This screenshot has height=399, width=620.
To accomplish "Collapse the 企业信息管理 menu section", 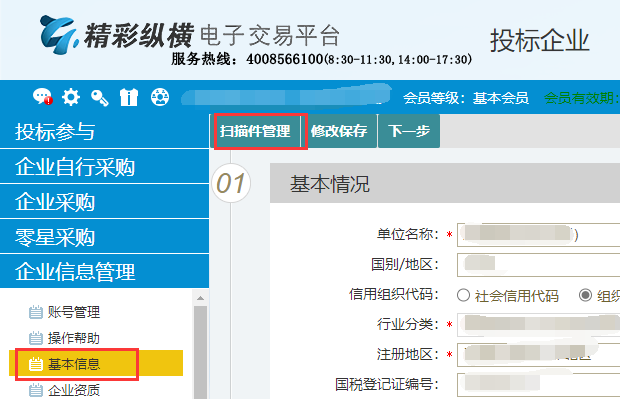I will pos(104,272).
